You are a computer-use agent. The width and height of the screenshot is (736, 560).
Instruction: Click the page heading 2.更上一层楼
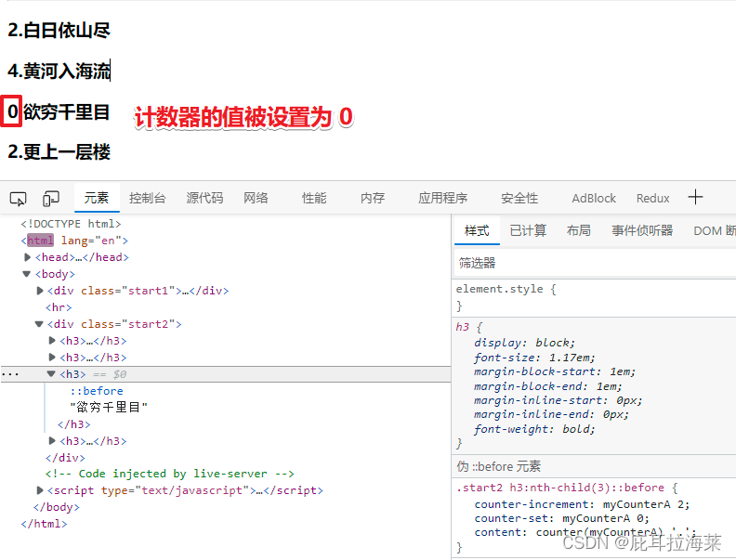tap(59, 152)
